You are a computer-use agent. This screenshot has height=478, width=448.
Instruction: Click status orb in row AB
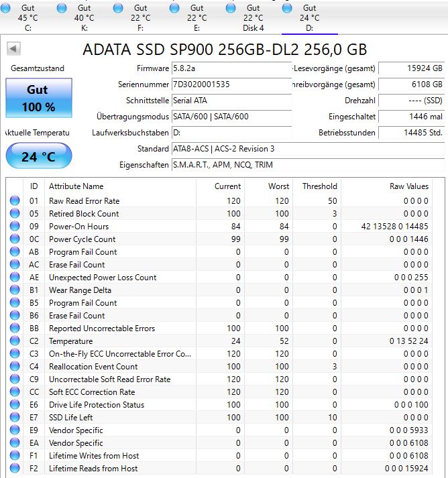[x=15, y=252]
